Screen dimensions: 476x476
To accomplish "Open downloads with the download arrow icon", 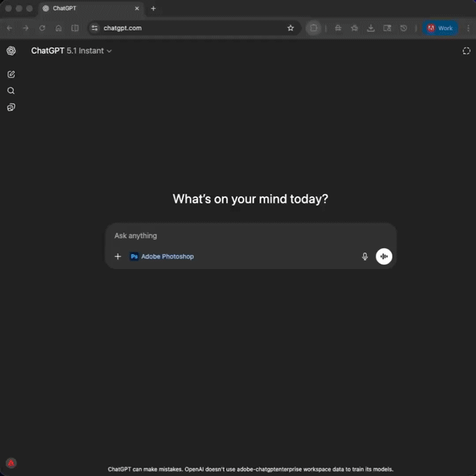I will (371, 28).
